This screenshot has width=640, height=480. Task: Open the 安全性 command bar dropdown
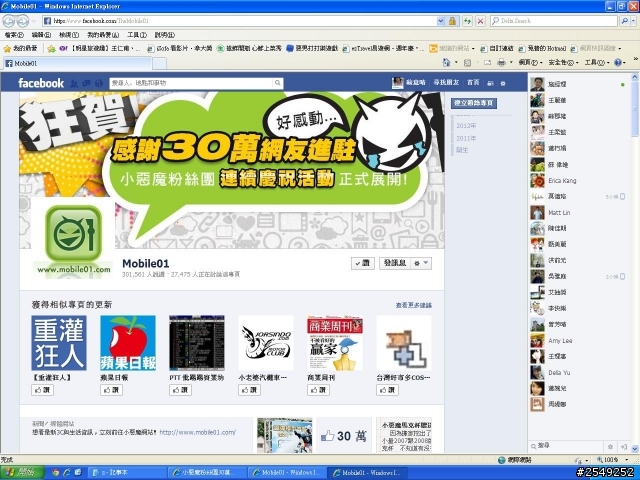563,62
